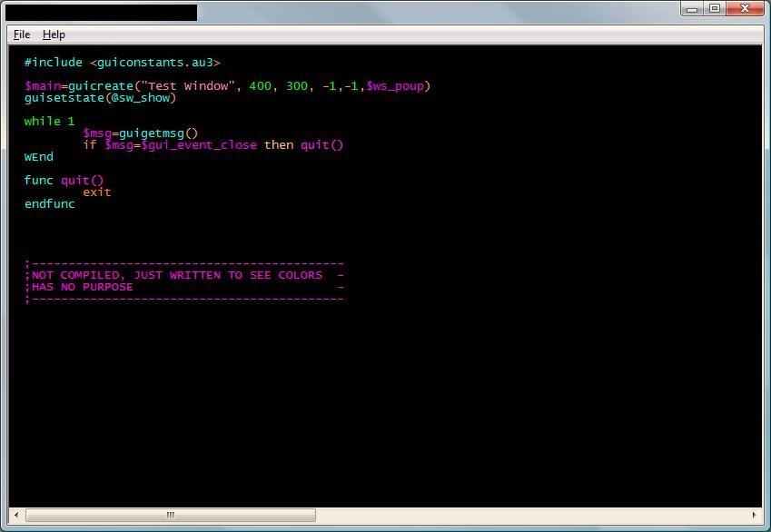Screen dimensions: 771x532
Task: Click 'then' keyword in the if line
Action: click(279, 145)
